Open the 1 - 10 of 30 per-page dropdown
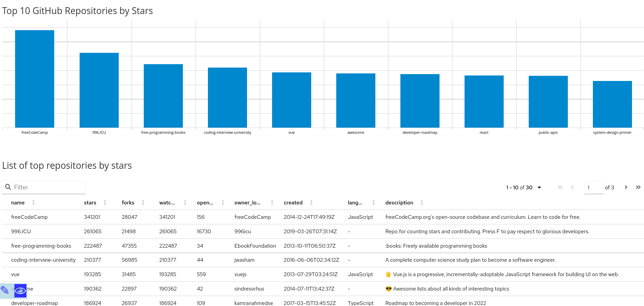Screen dimensions: 644x306 tap(524, 187)
